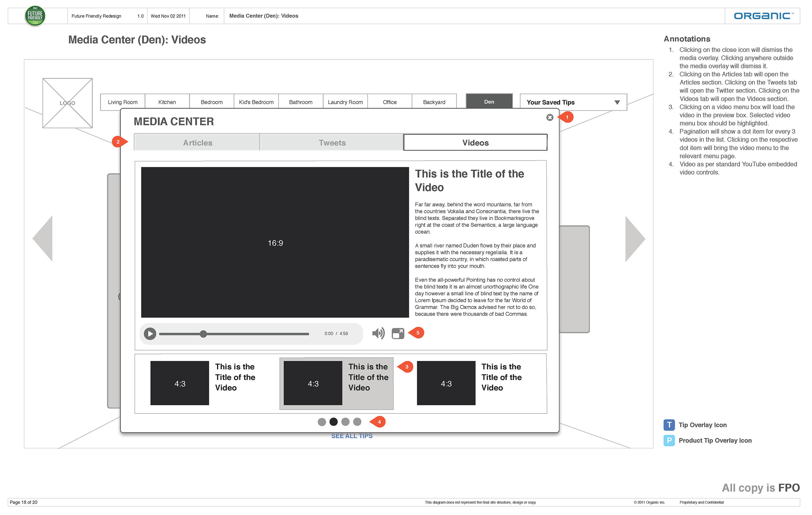Image resolution: width=812 pixels, height=515 pixels.
Task: Select the fourth pagination dot
Action: (357, 422)
